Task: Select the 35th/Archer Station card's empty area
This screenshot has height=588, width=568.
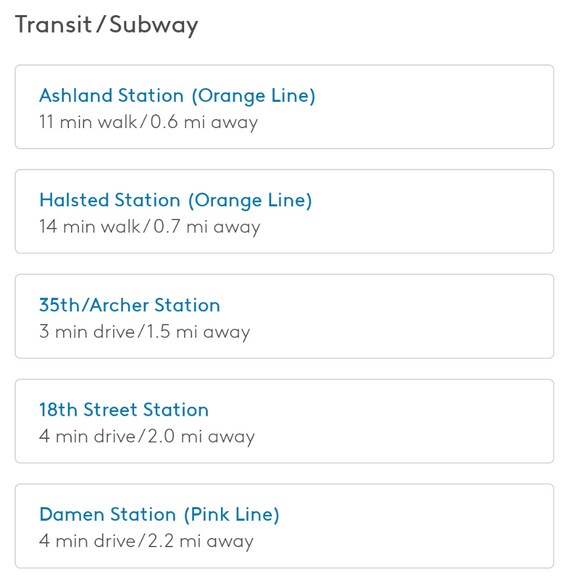Action: click(x=431, y=316)
